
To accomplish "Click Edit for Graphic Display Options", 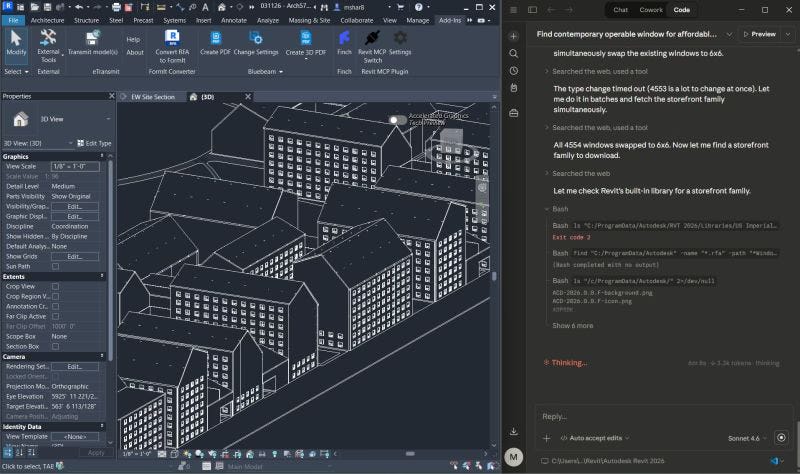I will point(74,216).
